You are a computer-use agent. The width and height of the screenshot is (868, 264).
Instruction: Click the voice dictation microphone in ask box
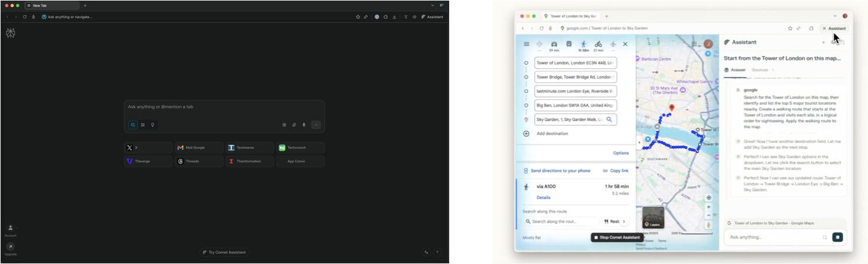[x=304, y=124]
